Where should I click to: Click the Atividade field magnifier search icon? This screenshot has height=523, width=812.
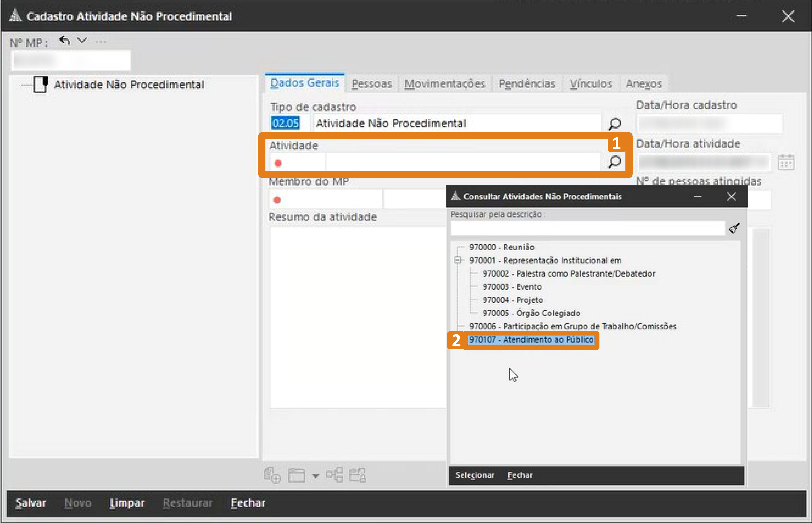[614, 162]
